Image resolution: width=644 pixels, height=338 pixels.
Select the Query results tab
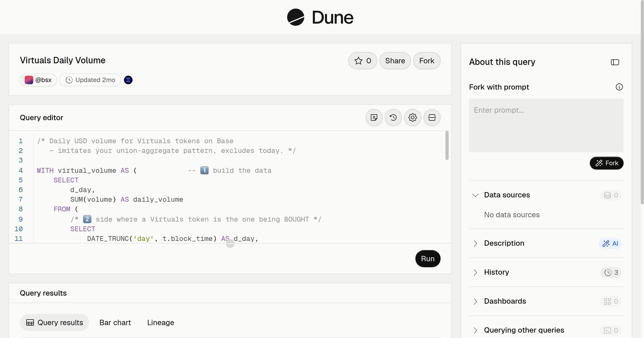point(54,322)
